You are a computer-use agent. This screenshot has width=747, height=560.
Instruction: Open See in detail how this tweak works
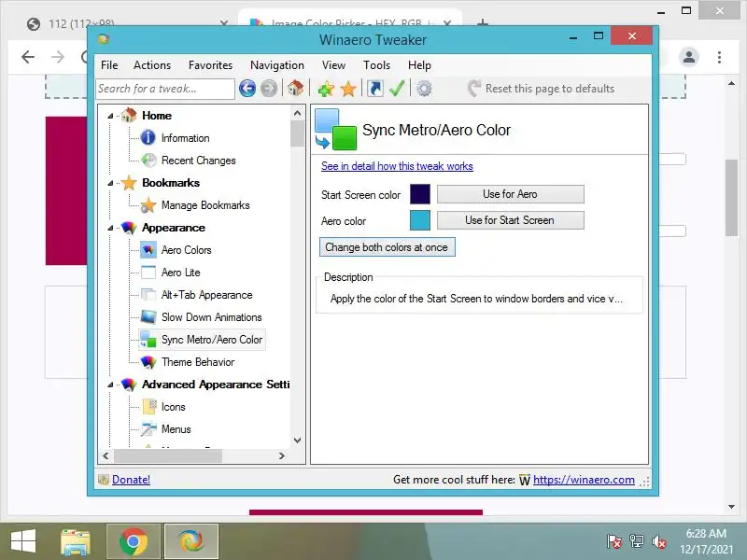[x=397, y=166]
